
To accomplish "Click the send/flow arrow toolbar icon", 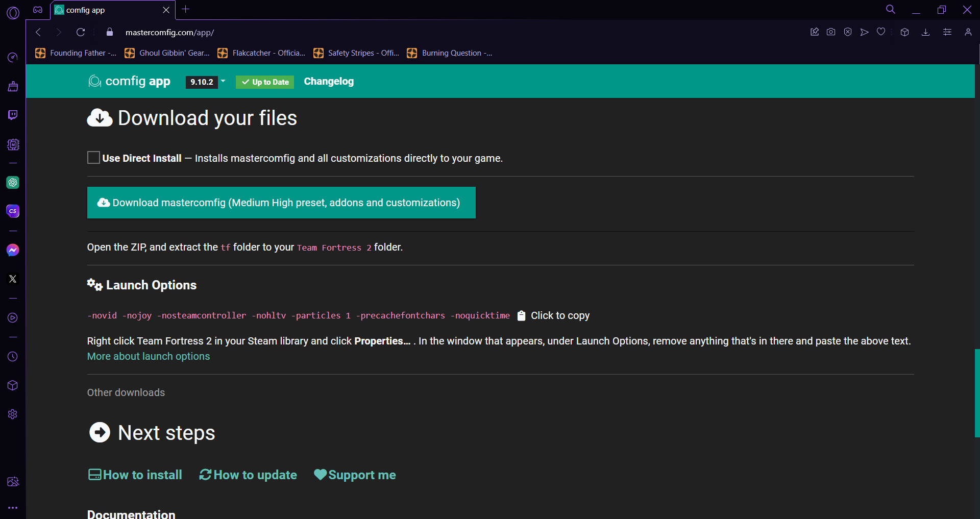I will click(864, 32).
